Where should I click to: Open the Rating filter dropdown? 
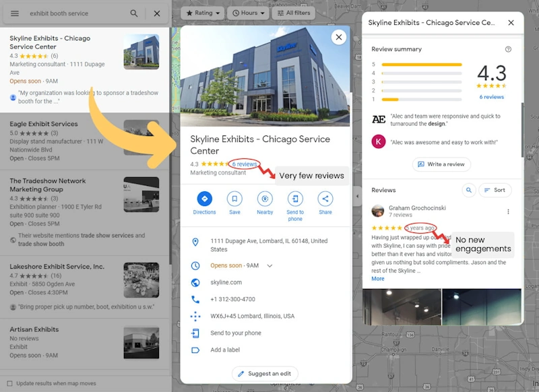tap(203, 13)
